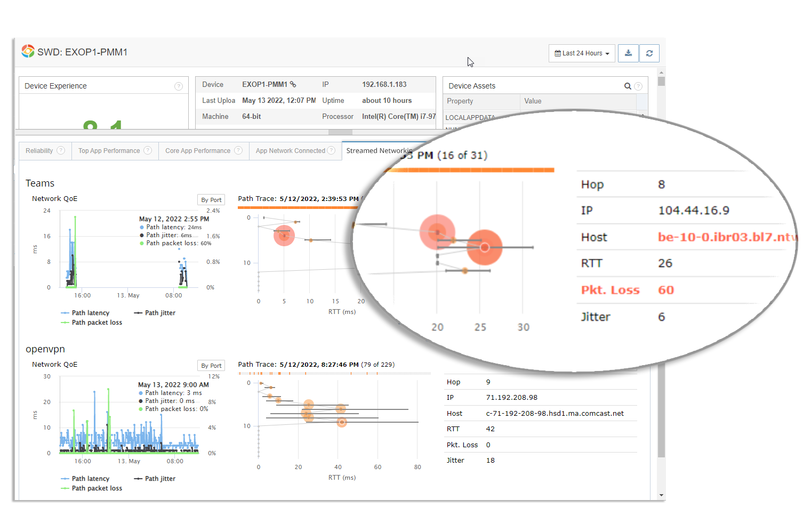Click the Uptime value about 10 hours
The height and width of the screenshot is (532, 803).
point(387,100)
